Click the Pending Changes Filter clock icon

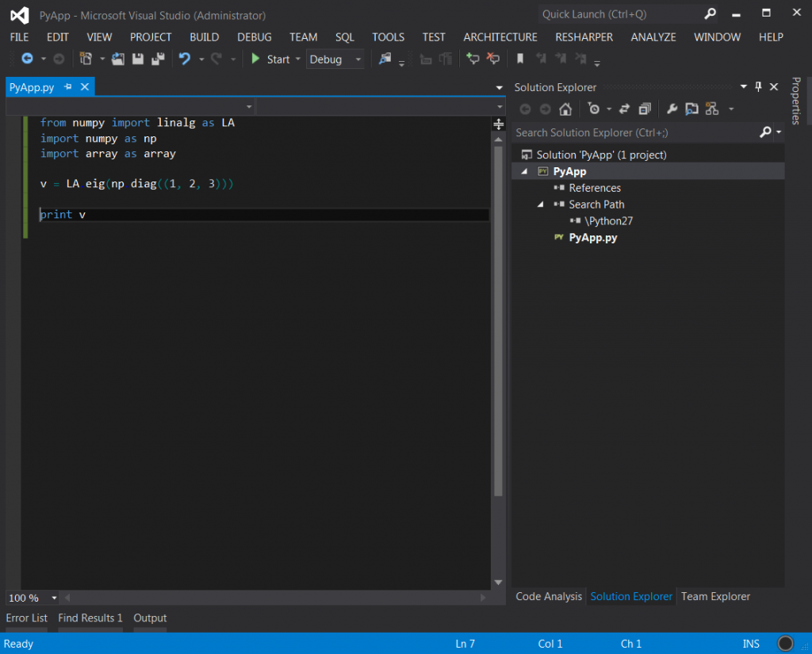[593, 109]
